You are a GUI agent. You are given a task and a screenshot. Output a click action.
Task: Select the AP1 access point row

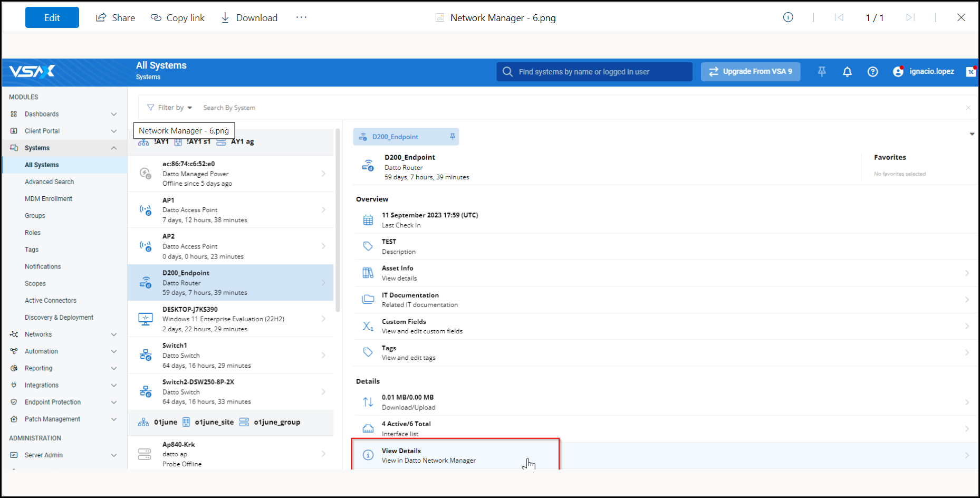tap(230, 210)
